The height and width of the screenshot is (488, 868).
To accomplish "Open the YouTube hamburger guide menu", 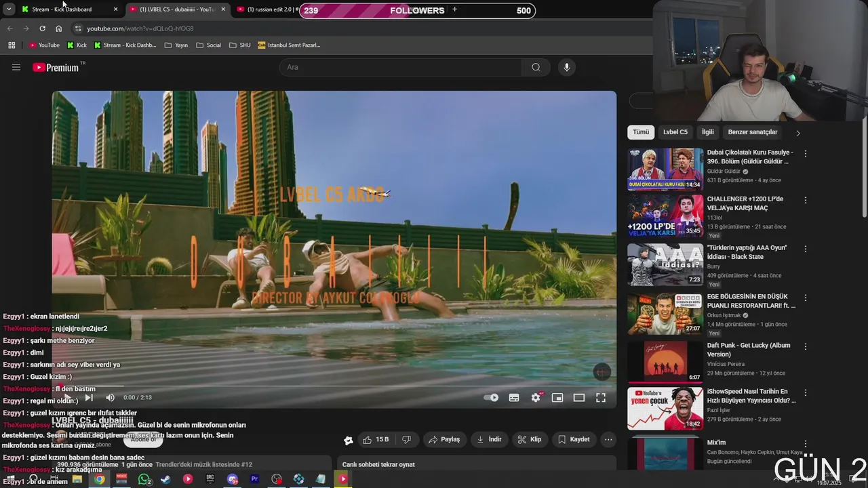I will pyautogui.click(x=16, y=67).
